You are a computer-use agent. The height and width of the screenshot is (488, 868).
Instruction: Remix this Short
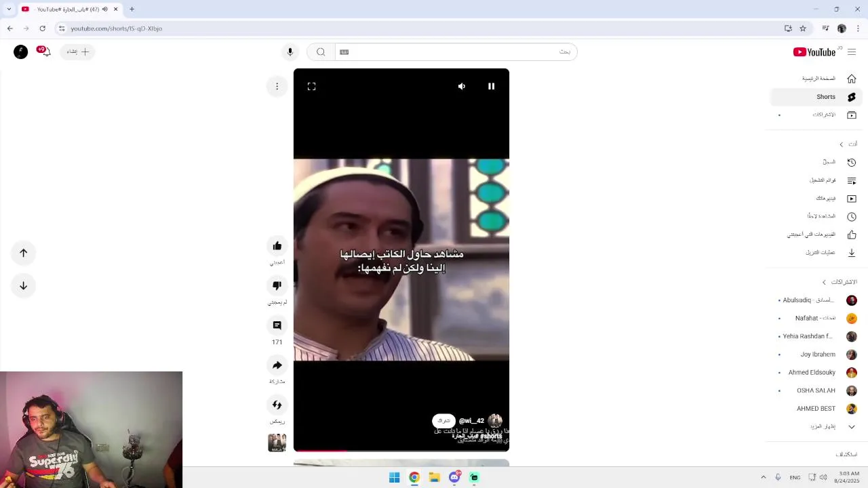[277, 405]
